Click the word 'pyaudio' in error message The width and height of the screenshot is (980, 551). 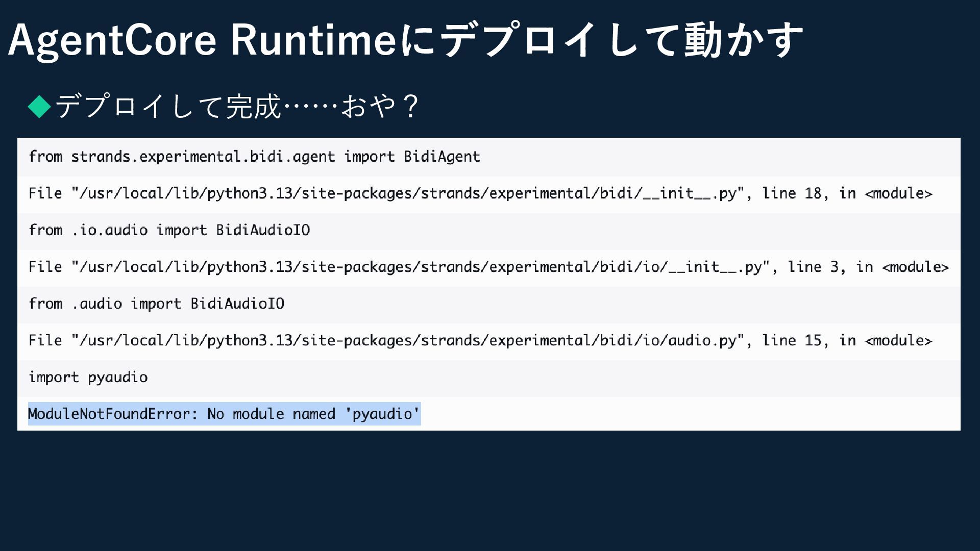pos(382,414)
